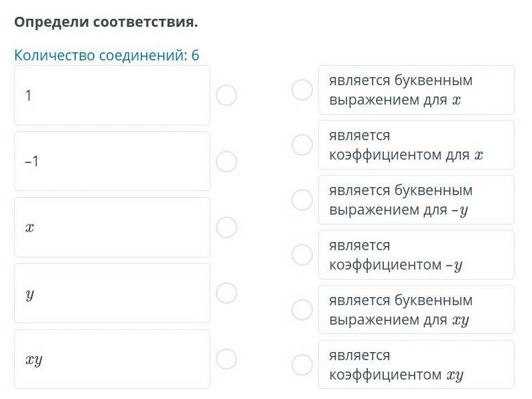Select the connector circle next to –1
The width and height of the screenshot is (532, 399).
pos(226,162)
